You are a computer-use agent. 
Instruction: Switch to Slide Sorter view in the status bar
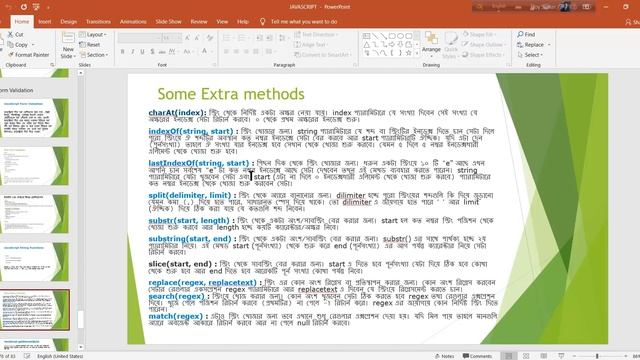pos(526,356)
